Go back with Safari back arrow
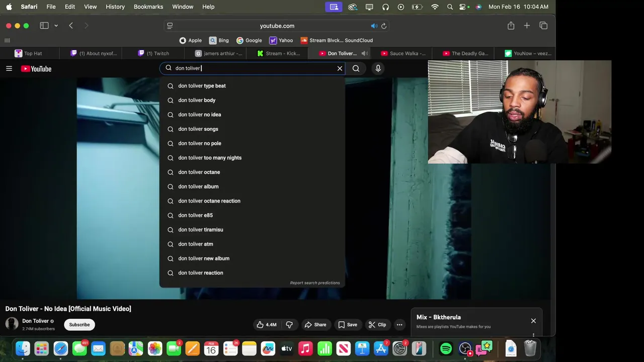 [x=71, y=26]
